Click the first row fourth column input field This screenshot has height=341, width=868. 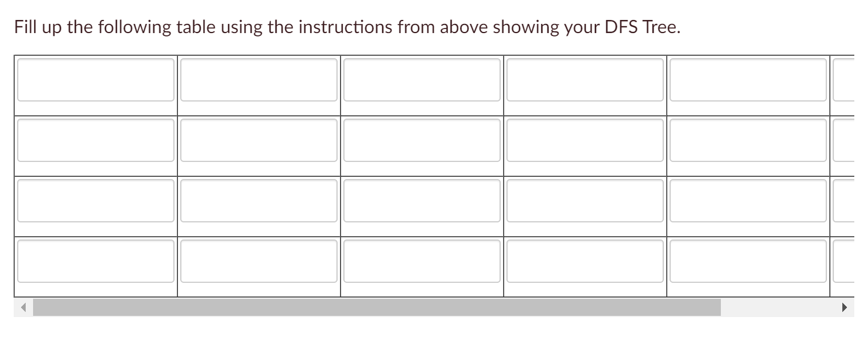[x=585, y=80]
